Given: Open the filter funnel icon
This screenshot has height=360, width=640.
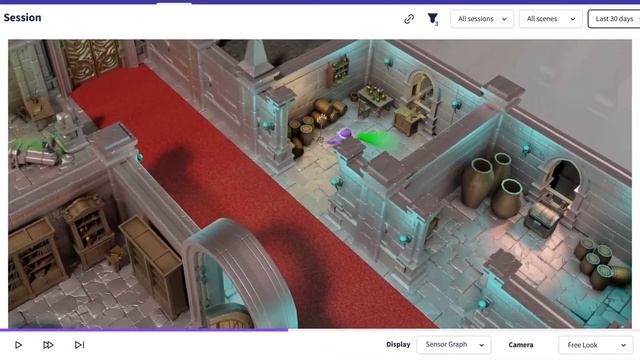Looking at the screenshot, I should tap(433, 19).
